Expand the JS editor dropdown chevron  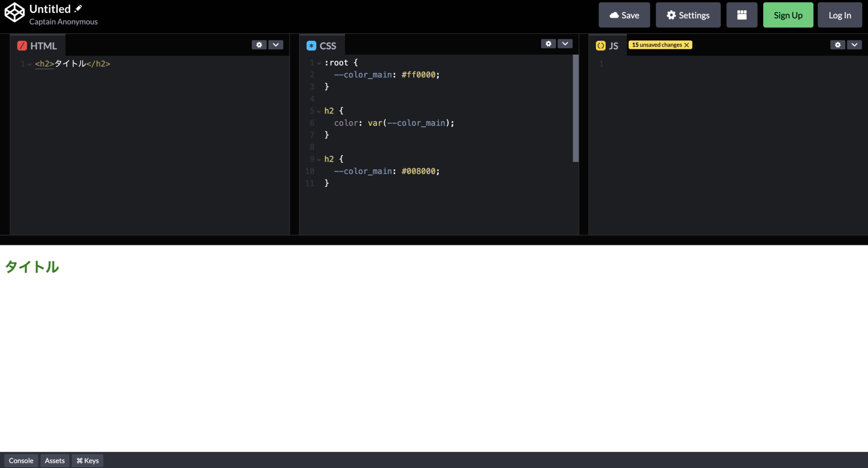tap(854, 45)
